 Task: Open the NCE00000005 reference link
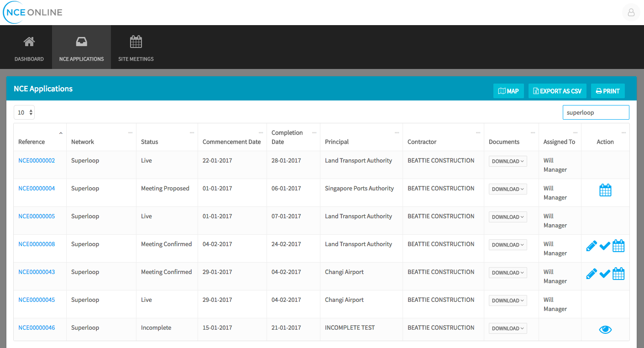(x=37, y=216)
